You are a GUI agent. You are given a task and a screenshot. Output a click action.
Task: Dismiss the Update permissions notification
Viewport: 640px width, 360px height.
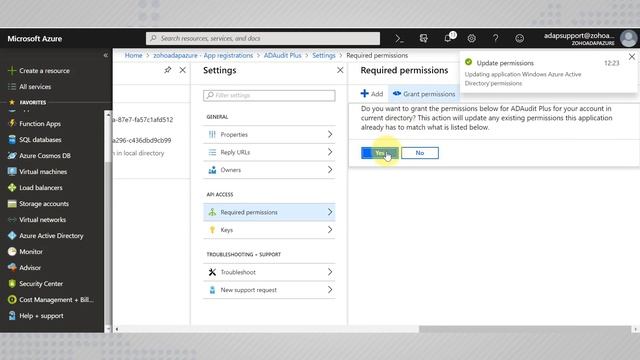coord(632,57)
